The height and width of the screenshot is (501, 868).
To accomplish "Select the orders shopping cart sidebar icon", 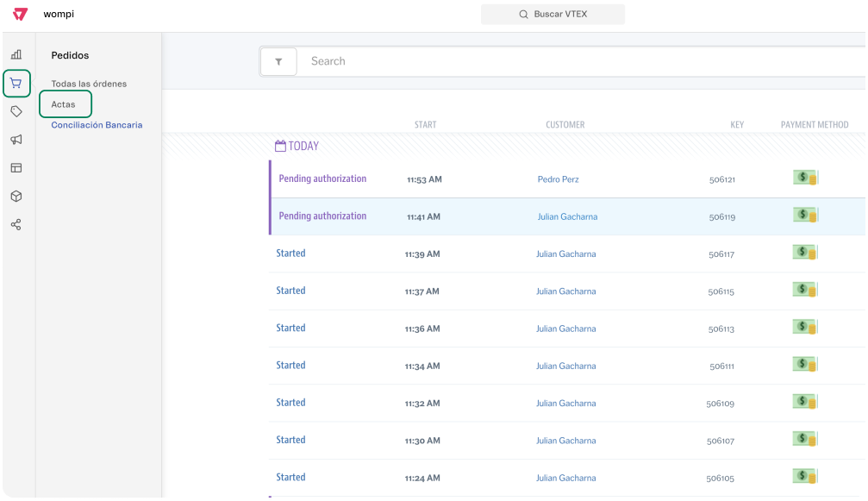I will point(16,84).
